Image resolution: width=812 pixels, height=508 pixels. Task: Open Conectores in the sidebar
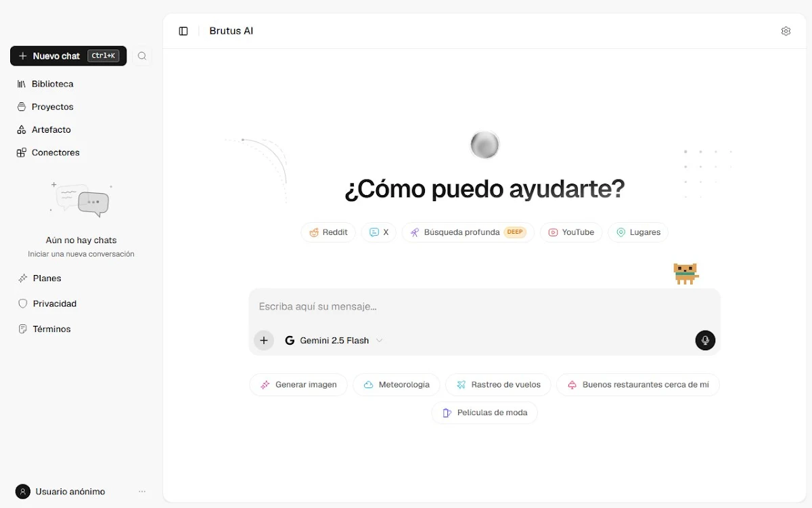48,152
